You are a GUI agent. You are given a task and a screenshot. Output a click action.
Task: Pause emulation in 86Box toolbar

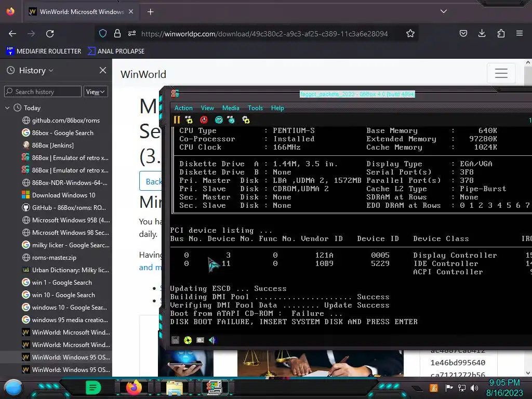[x=177, y=120]
